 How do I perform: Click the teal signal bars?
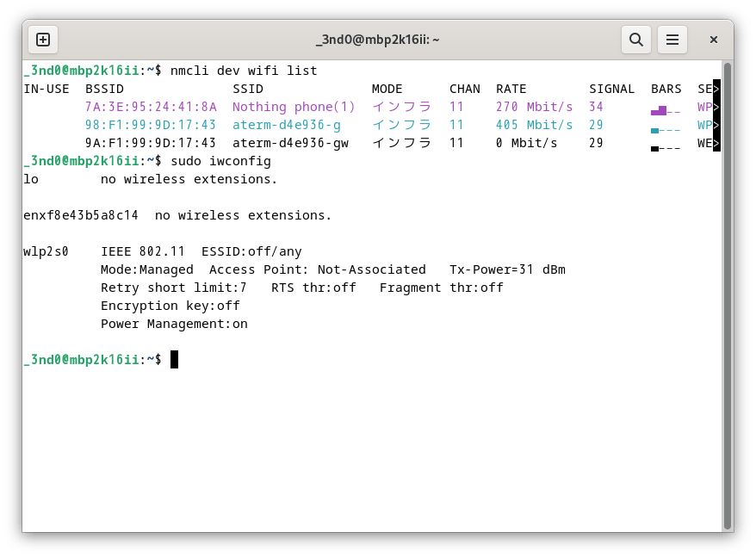[666, 130]
